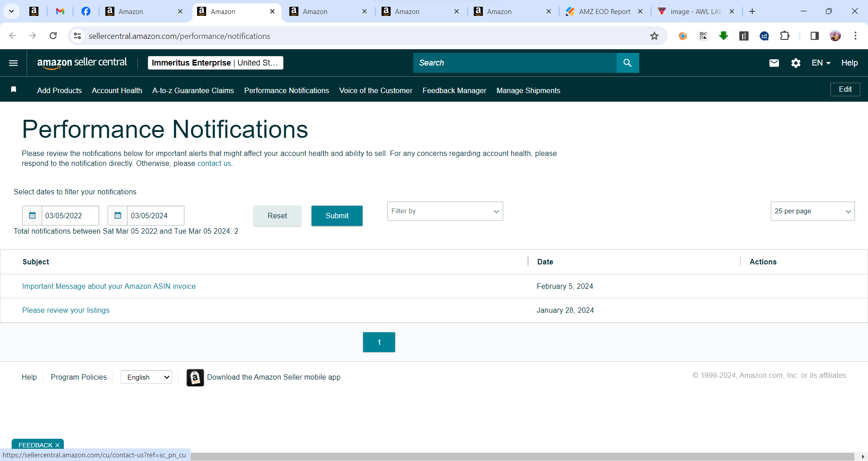Open the Immeritus Enterprise account switcher
This screenshot has width=868, height=461.
(x=216, y=63)
